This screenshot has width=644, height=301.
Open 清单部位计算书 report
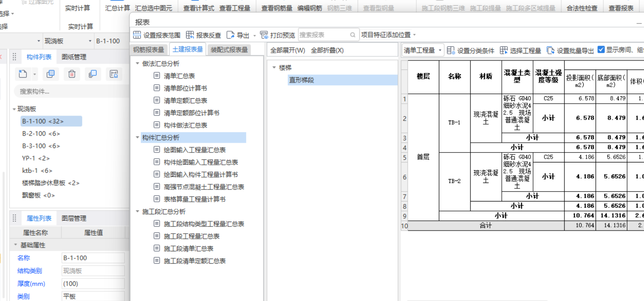coord(185,88)
